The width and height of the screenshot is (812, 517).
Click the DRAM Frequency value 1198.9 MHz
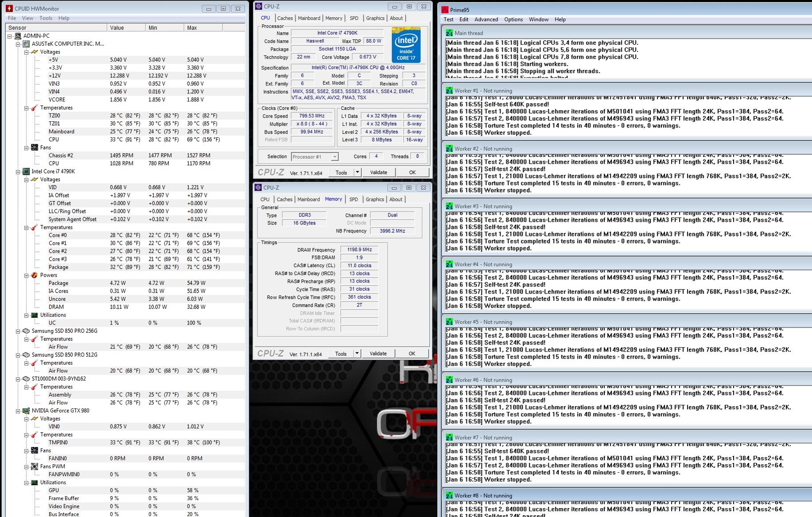(359, 250)
